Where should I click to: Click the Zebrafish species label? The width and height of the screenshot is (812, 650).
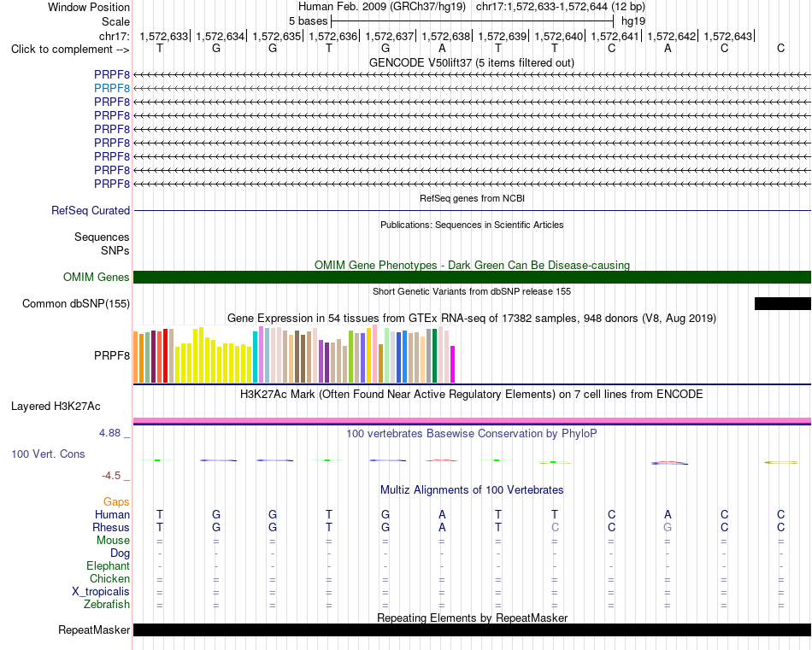tap(107, 604)
